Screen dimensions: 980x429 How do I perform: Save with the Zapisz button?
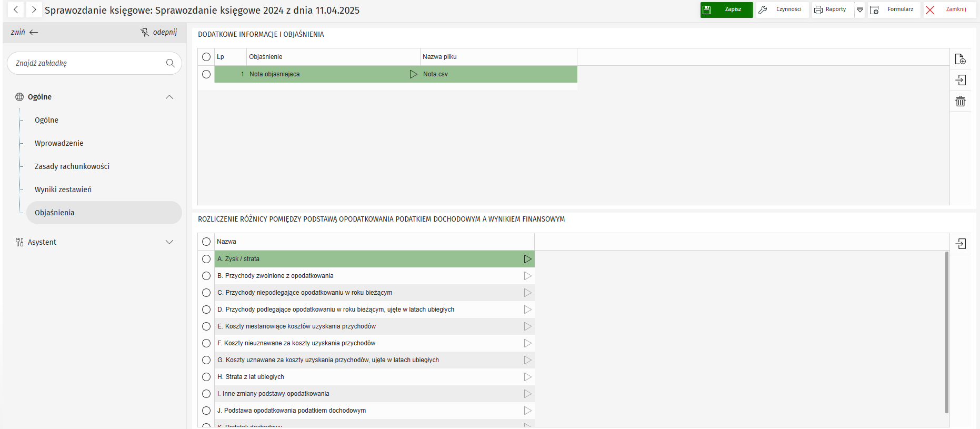coord(726,10)
